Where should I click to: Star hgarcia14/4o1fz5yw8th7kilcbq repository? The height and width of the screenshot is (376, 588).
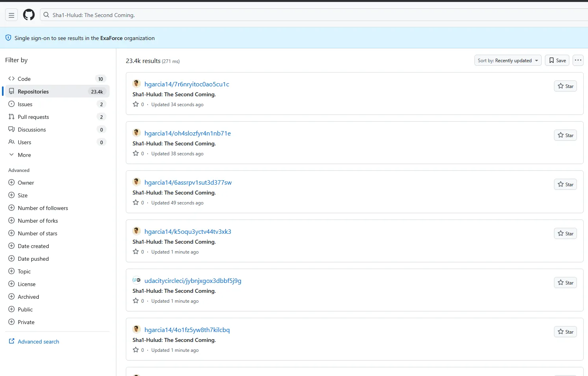[x=565, y=332]
